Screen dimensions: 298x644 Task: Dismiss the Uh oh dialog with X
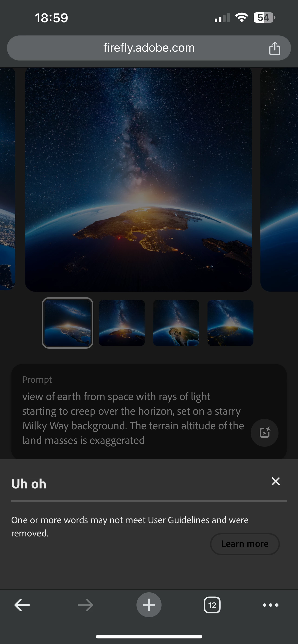coord(275,481)
